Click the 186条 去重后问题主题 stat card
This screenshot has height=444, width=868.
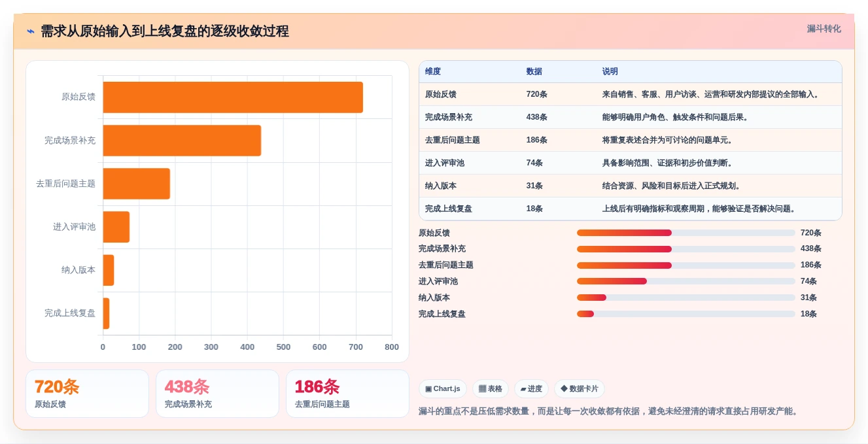[347, 394]
